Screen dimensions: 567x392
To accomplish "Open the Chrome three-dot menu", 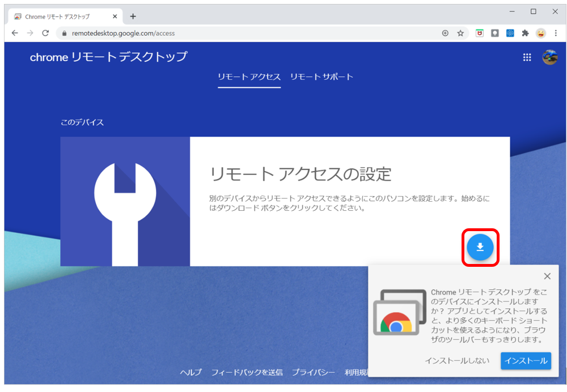I will point(556,33).
